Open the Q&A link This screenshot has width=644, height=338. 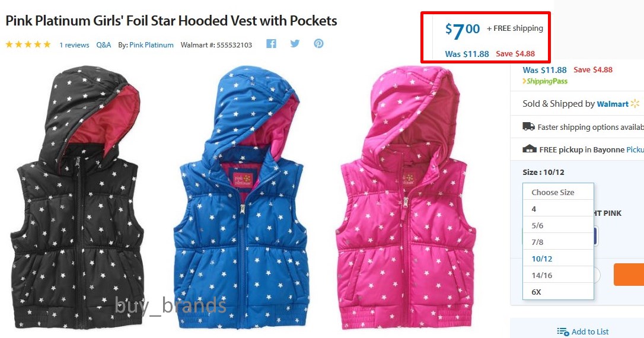(x=104, y=44)
